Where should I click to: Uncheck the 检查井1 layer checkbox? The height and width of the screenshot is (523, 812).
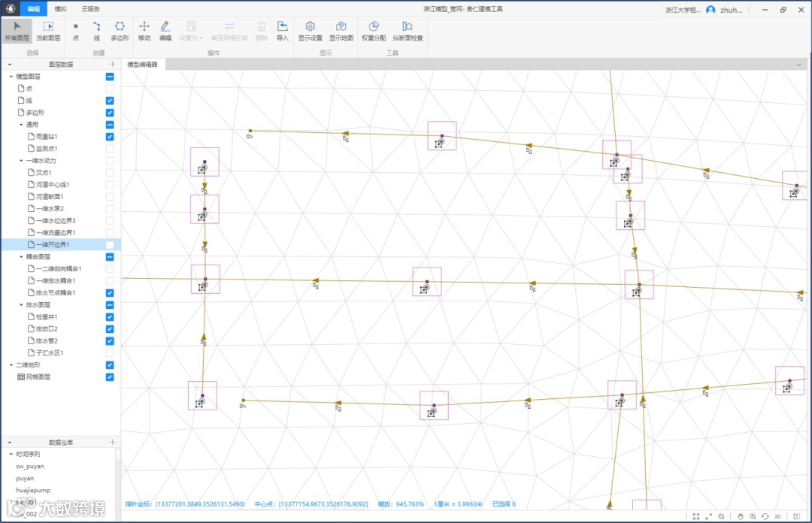coord(110,317)
